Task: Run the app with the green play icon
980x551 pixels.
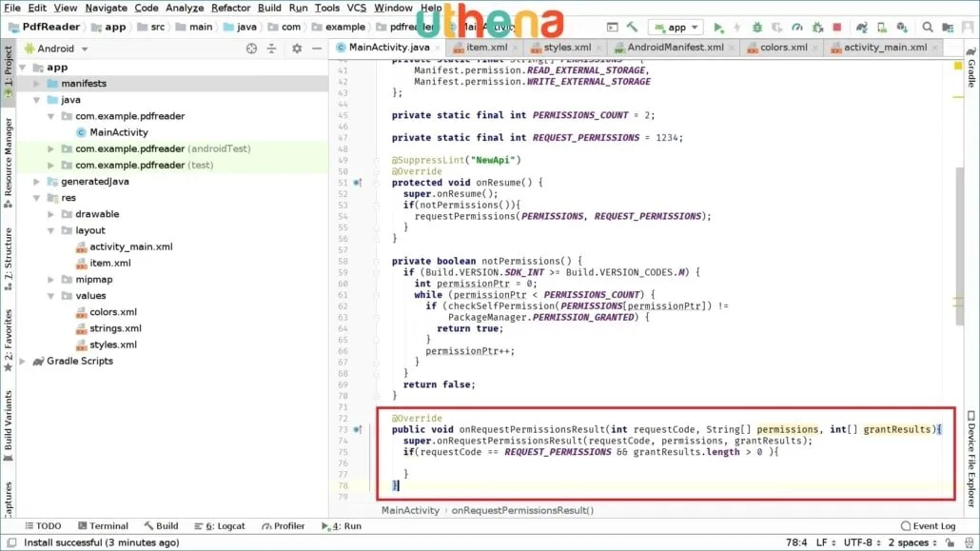Action: [718, 28]
